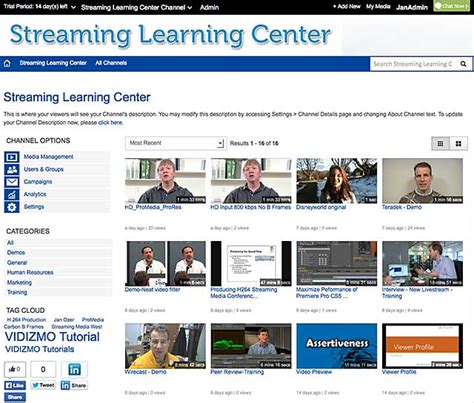The width and height of the screenshot is (474, 403).
Task: Select the General category
Action: click(x=17, y=263)
